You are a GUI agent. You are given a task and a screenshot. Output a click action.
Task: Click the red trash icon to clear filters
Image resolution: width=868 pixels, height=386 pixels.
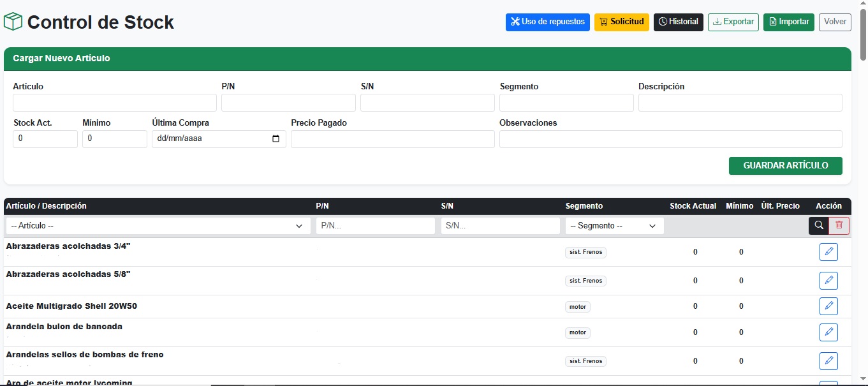pos(839,225)
